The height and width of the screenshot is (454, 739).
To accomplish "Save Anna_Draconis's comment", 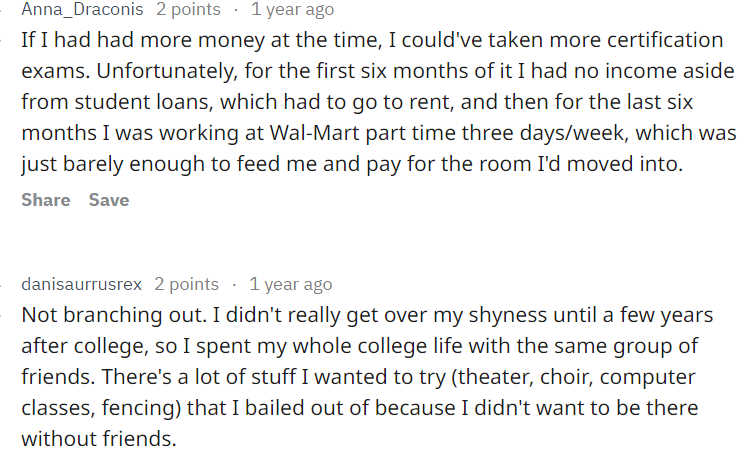I will tap(109, 200).
